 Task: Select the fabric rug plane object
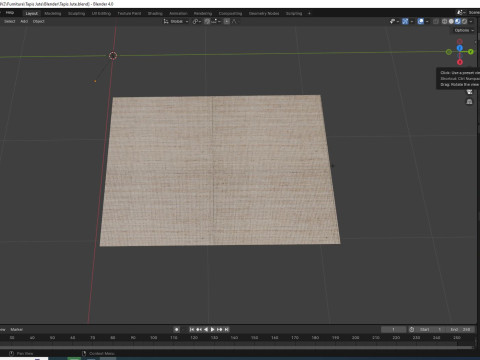[220, 171]
